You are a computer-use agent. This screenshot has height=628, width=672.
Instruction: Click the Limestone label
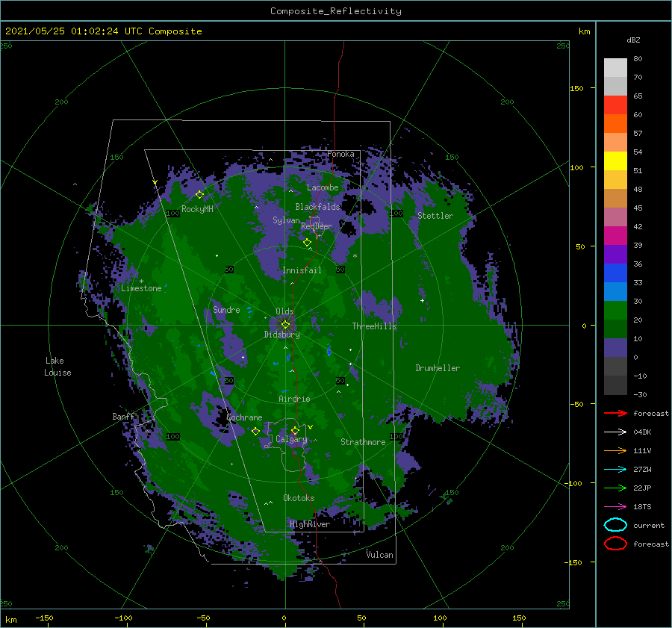pyautogui.click(x=141, y=288)
